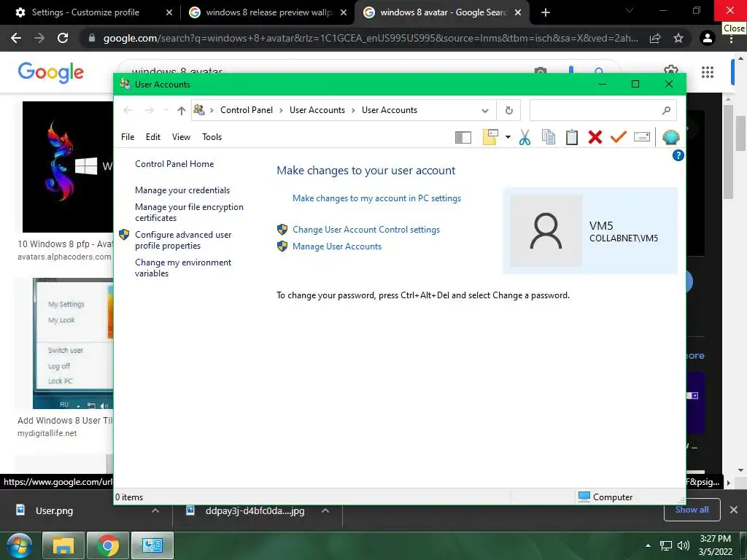Click the blue shell icon in toolbar
Image resolution: width=747 pixels, height=560 pixels.
click(x=670, y=137)
